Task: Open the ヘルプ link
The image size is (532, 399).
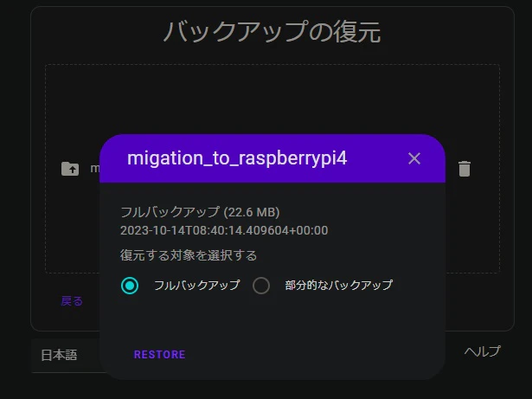Action: point(482,351)
